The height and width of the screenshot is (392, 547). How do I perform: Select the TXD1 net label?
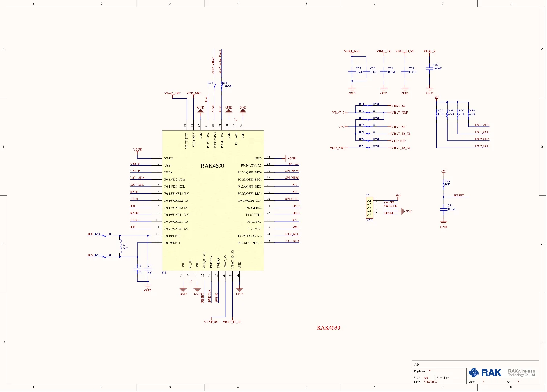[x=134, y=199]
